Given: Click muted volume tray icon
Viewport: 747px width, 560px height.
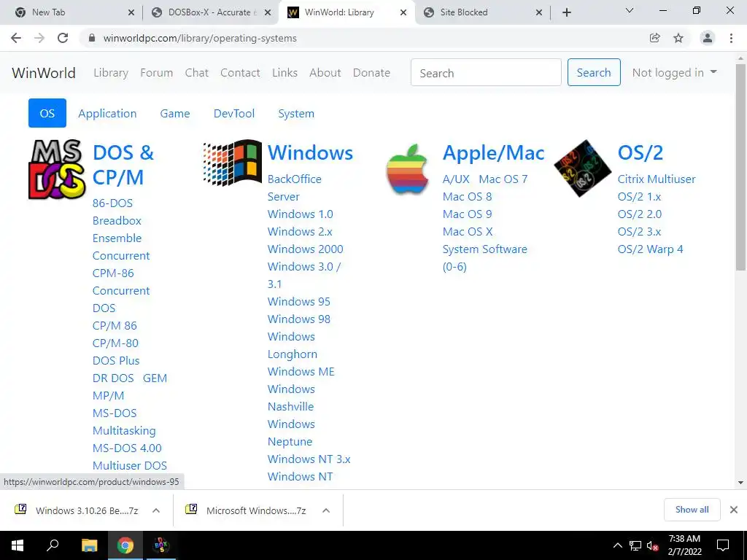Looking at the screenshot, I should coord(652,545).
